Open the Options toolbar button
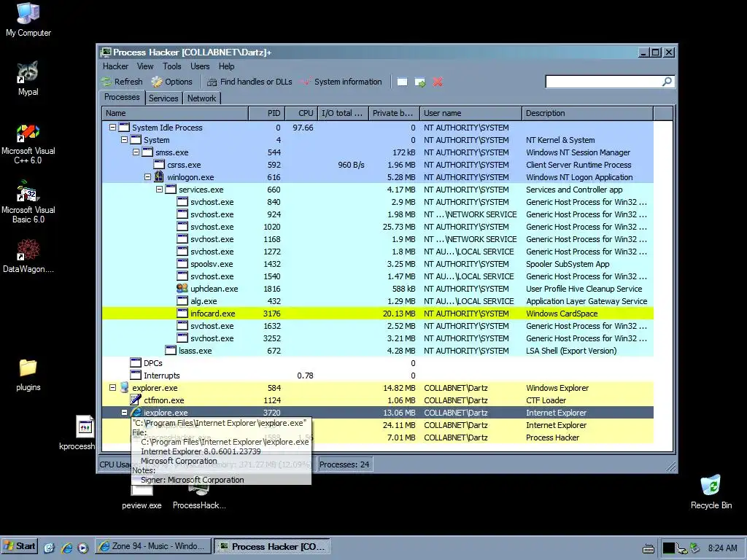This screenshot has height=560, width=747. pyautogui.click(x=172, y=82)
